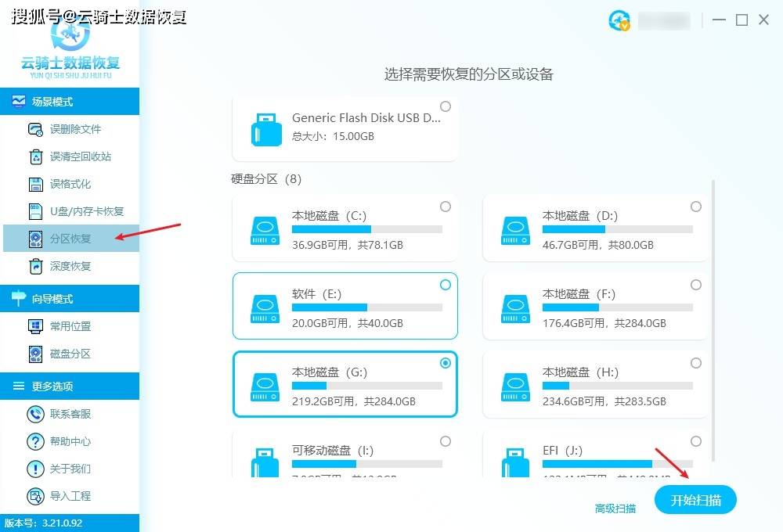This screenshot has height=532, width=783.
Task: Click the 46.7GB可用, 共80.0GB text
Action: tap(598, 245)
